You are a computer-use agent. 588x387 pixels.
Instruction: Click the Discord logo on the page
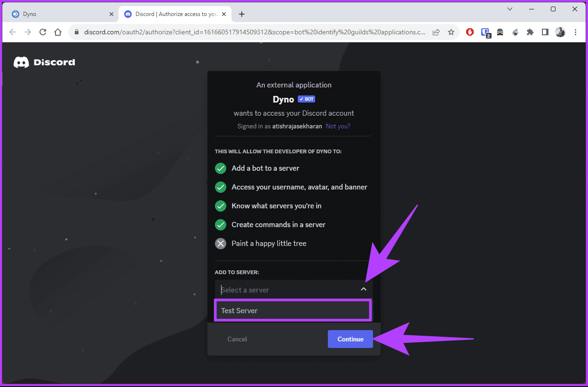45,62
